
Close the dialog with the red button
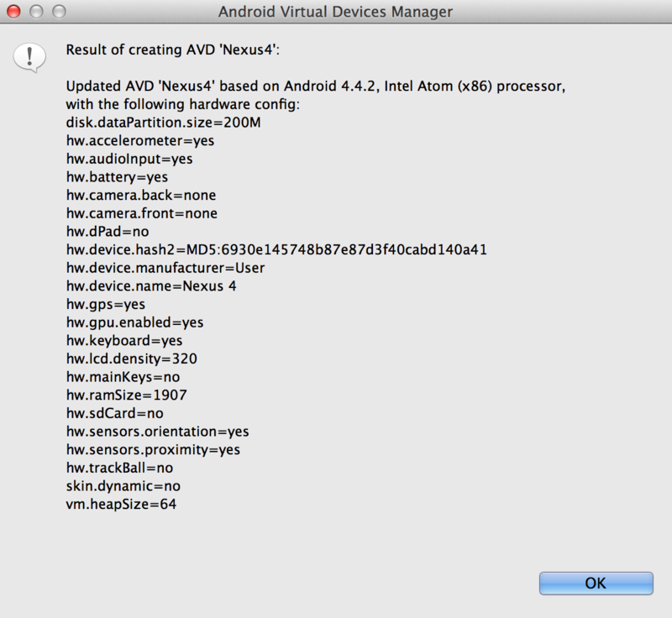coord(13,12)
